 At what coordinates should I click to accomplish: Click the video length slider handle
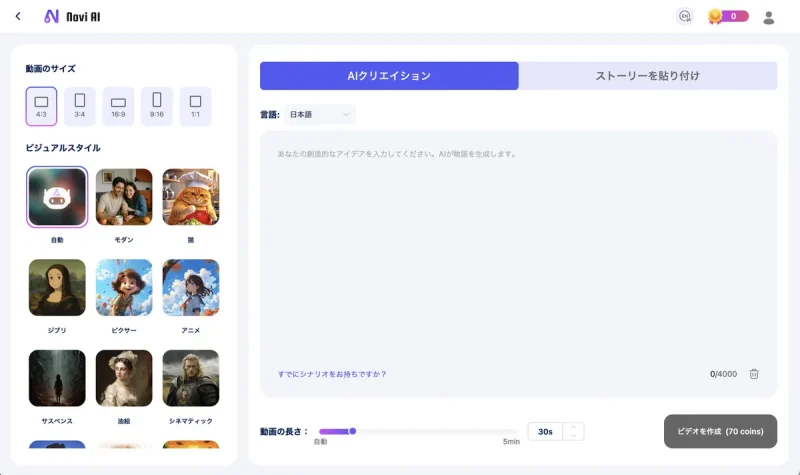pos(352,431)
